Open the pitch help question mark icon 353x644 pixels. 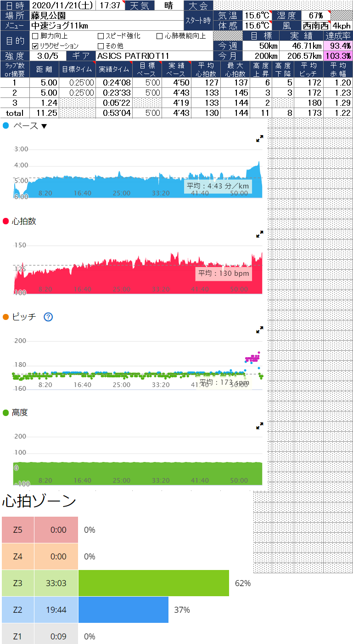pos(48,317)
